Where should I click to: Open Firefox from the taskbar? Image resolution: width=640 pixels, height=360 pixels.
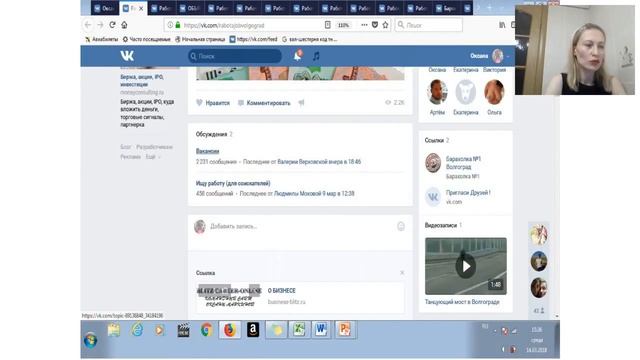[230, 330]
